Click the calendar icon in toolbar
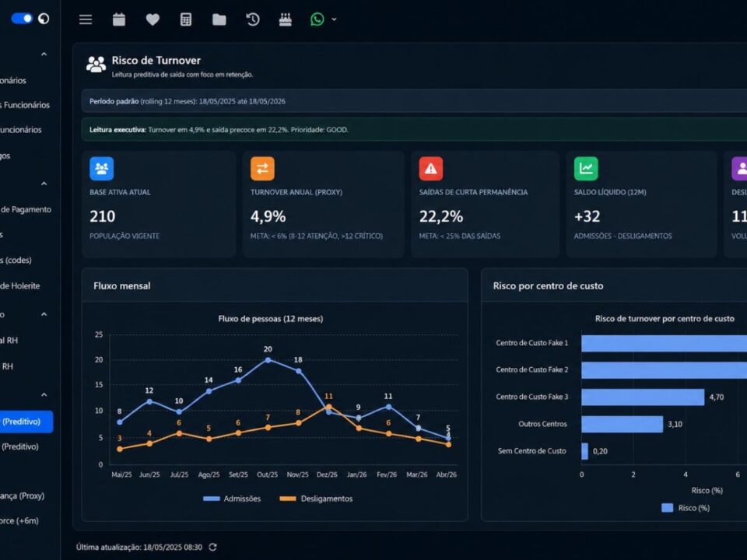The width and height of the screenshot is (747, 560). 119,19
